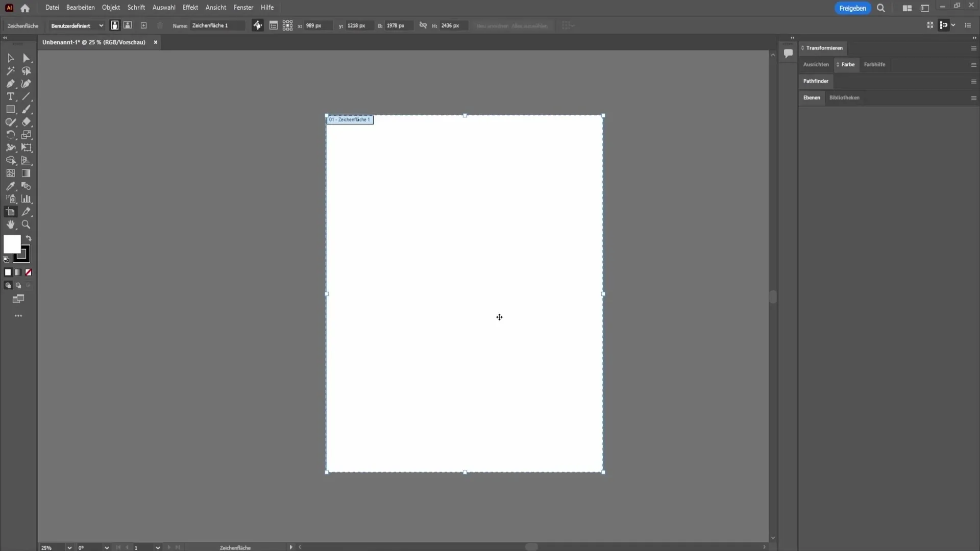Choose the Slice tool
980x551 pixels.
click(x=27, y=212)
